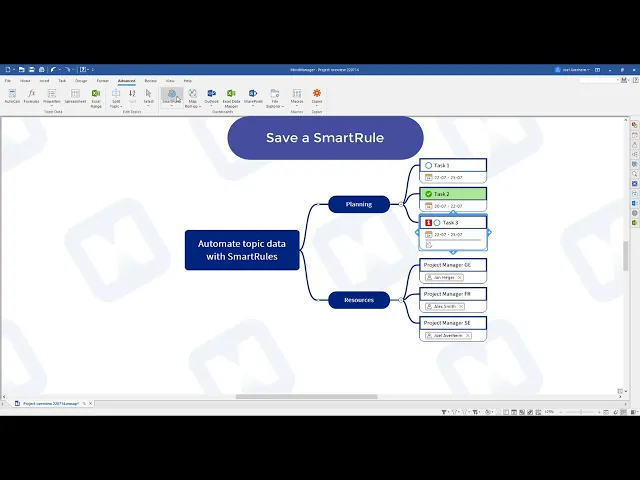This screenshot has width=640, height=480.
Task: Open the Map Roll-up dropdown arrow
Action: coord(200,107)
